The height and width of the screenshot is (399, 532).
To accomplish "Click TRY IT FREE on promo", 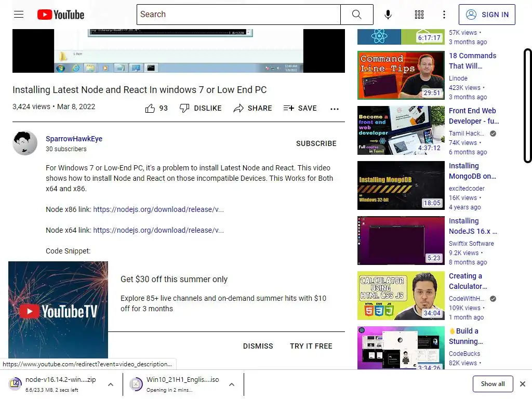I will [311, 346].
